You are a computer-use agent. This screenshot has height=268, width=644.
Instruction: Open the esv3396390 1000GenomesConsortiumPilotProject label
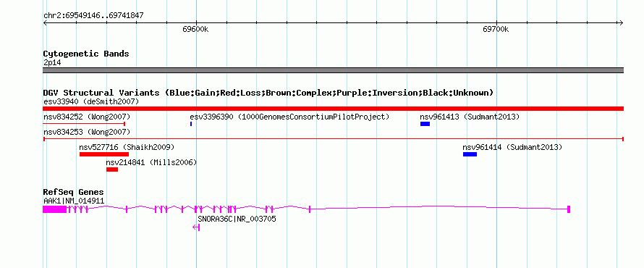point(289,117)
